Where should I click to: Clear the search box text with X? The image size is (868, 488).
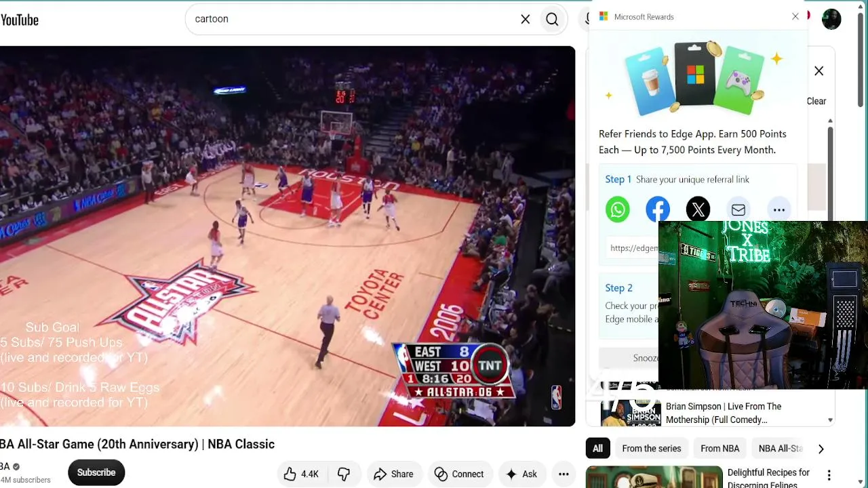[x=526, y=20]
